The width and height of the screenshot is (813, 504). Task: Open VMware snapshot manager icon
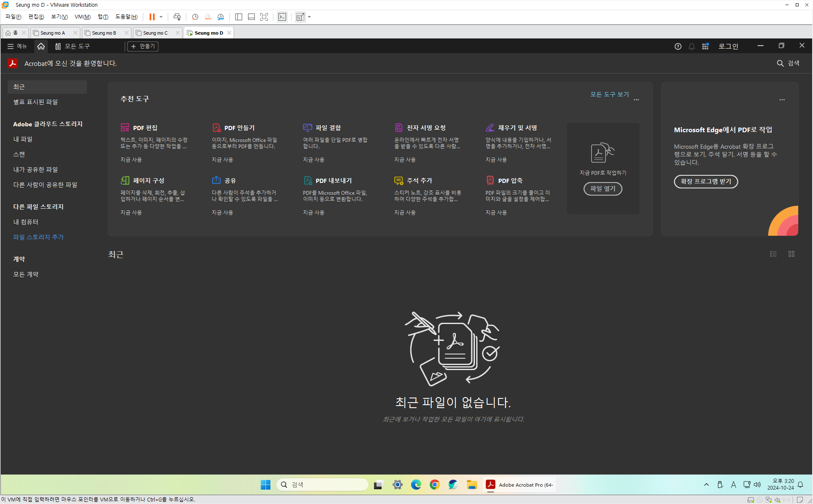(x=221, y=17)
